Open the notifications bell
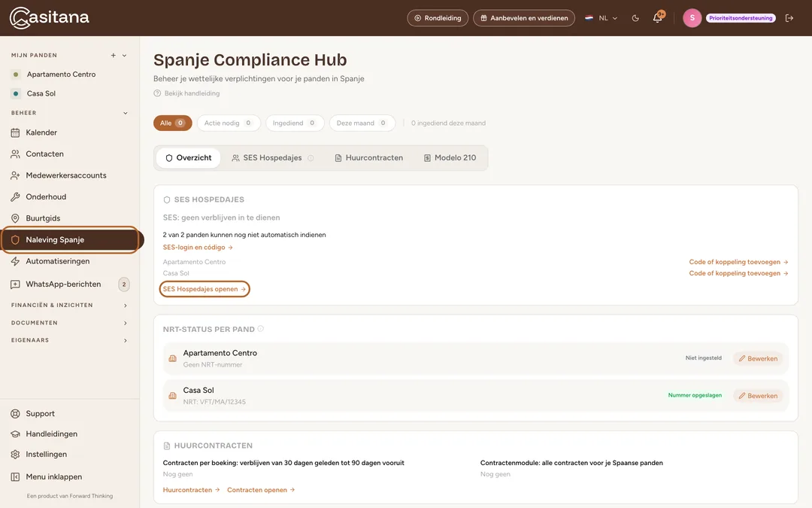812x508 pixels. pyautogui.click(x=657, y=17)
